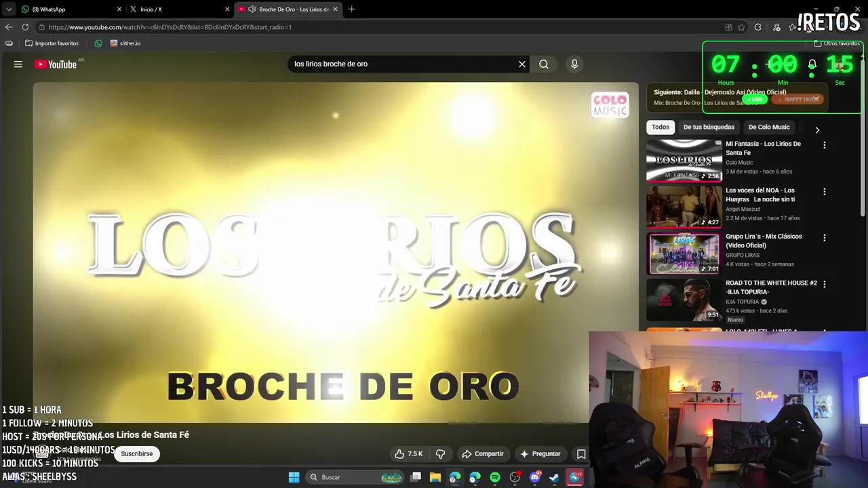Open options menu for Las voces del NOA video

(x=825, y=192)
